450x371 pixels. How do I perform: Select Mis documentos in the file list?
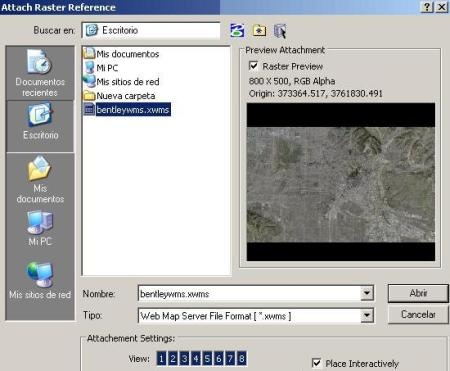122,54
